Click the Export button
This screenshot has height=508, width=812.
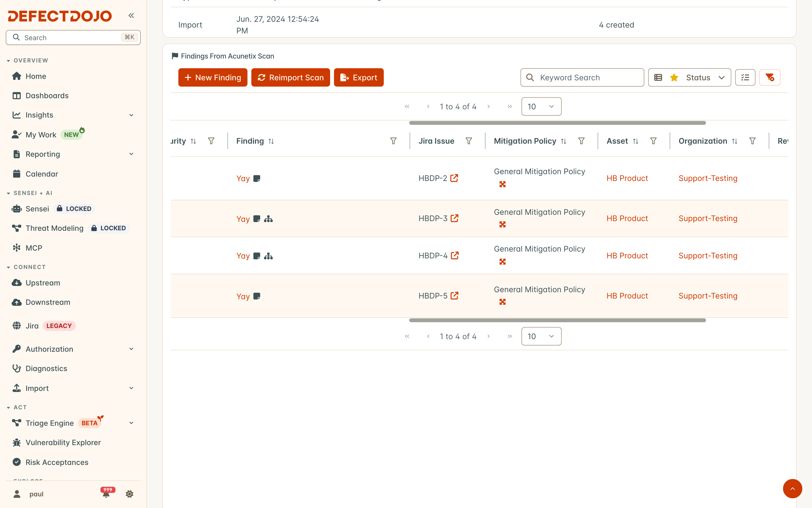pos(359,78)
